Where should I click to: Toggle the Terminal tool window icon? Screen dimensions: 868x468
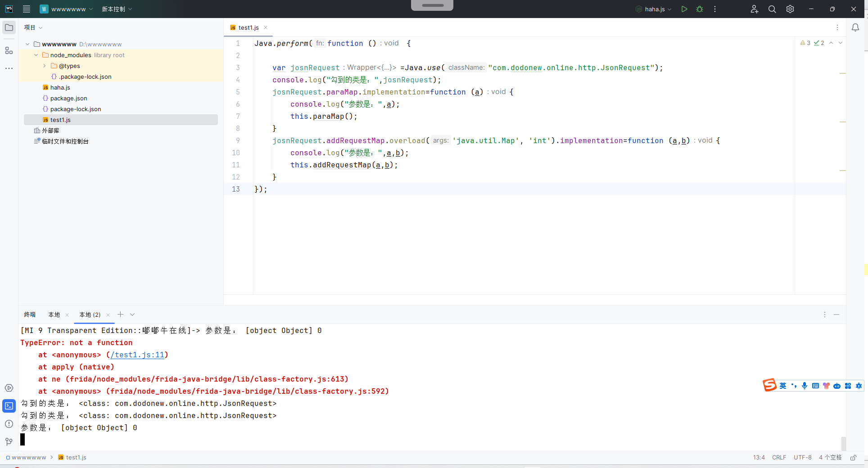coord(9,406)
